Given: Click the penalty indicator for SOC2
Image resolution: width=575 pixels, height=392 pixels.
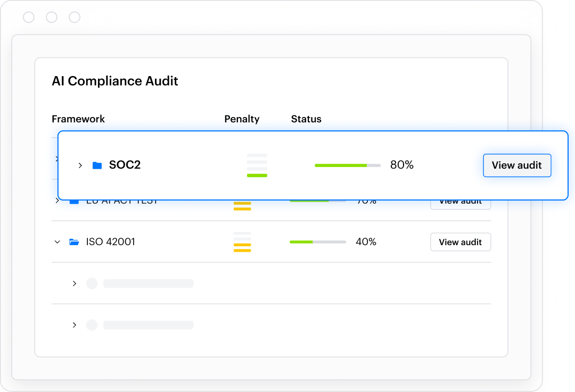Looking at the screenshot, I should point(257,165).
